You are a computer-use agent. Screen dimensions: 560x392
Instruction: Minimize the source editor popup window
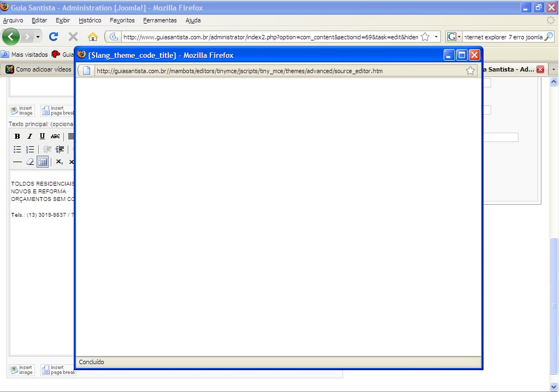449,55
